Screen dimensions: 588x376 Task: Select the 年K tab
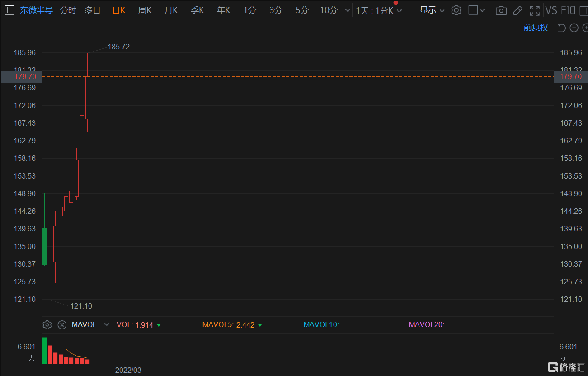point(224,10)
